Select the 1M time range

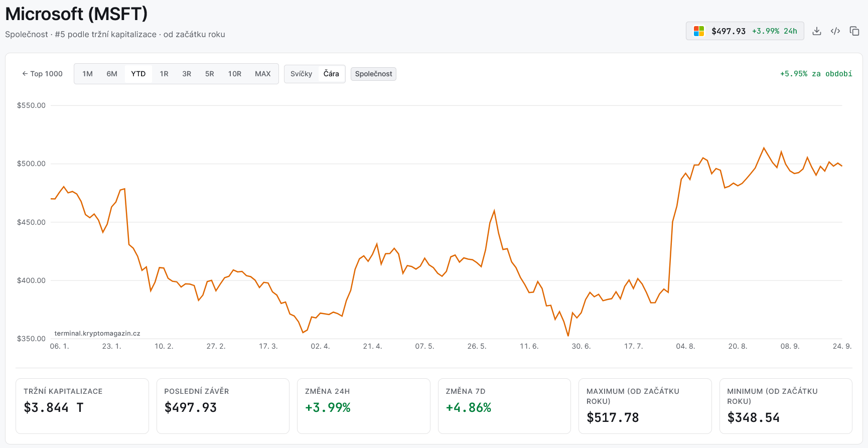click(88, 74)
